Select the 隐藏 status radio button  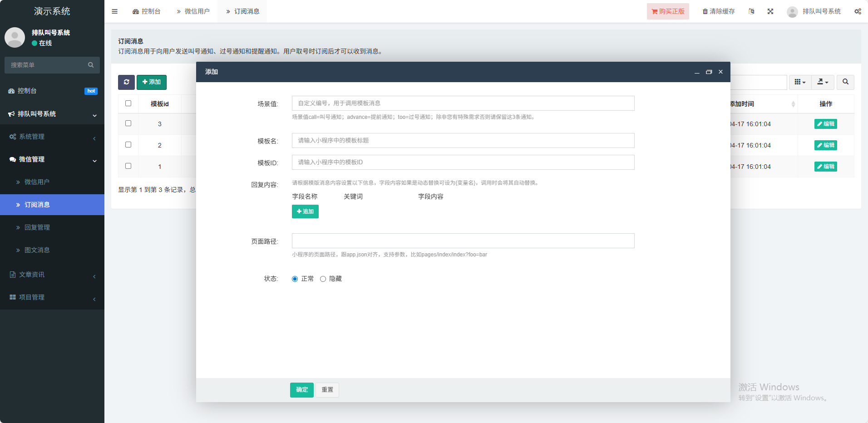click(x=323, y=279)
